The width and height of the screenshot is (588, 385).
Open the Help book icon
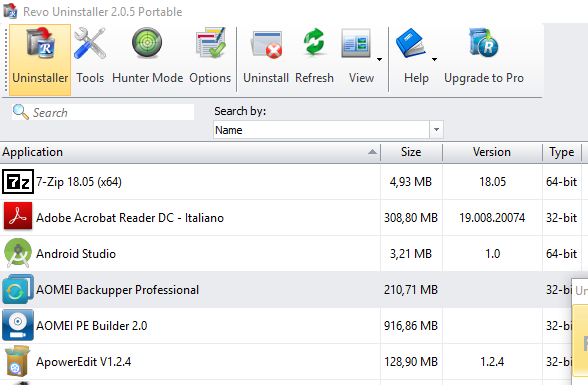pos(411,44)
